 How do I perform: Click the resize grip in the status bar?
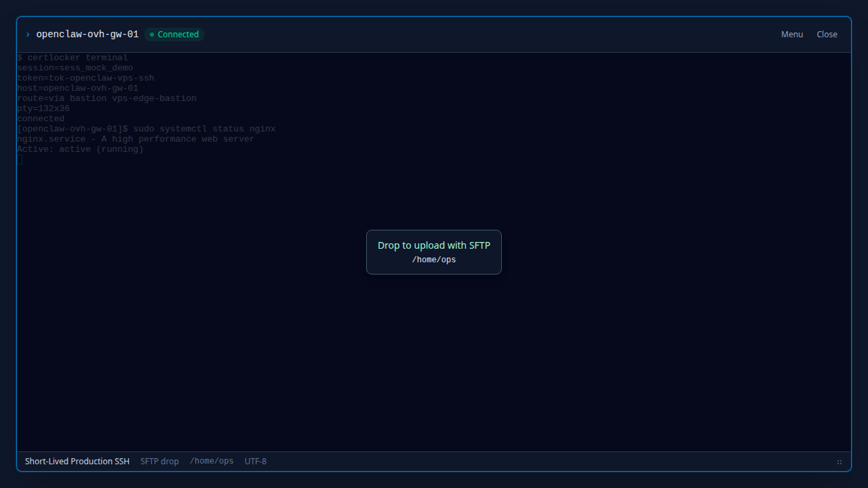(840, 462)
